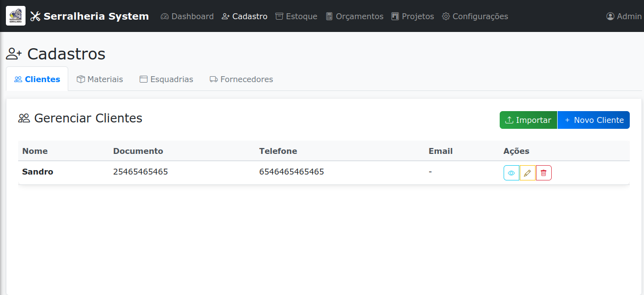This screenshot has width=644, height=295.
Task: Click the Sandro client name
Action: [x=38, y=172]
